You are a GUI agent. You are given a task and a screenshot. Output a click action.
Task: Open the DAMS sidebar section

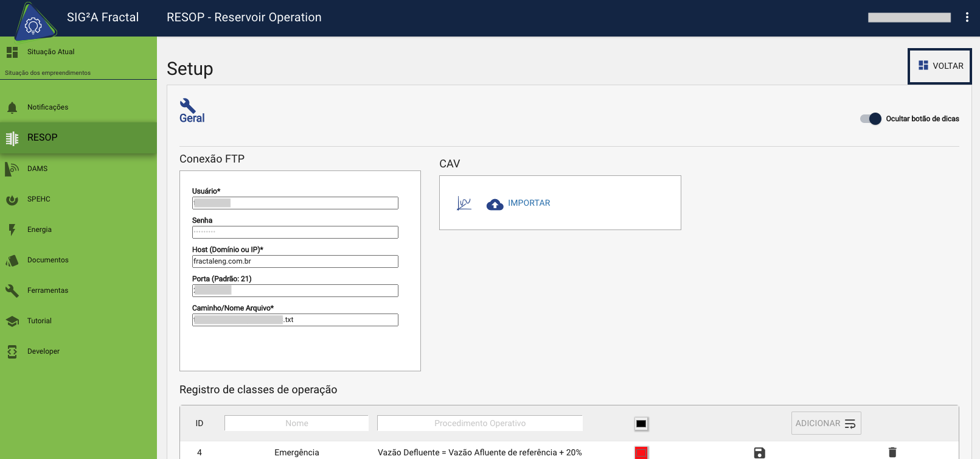pos(37,169)
